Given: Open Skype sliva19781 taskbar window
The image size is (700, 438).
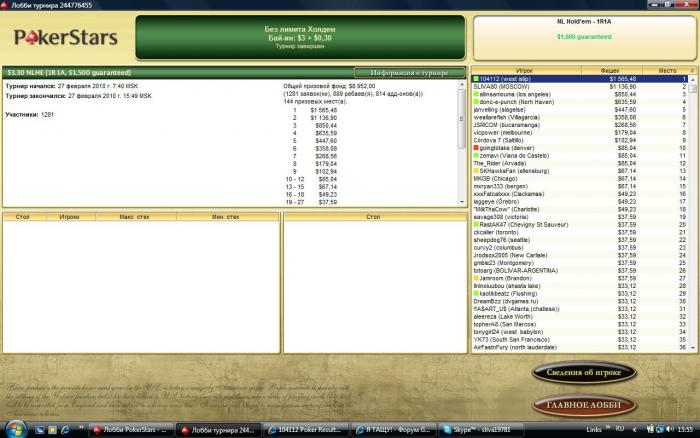Looking at the screenshot, I should tap(481, 430).
